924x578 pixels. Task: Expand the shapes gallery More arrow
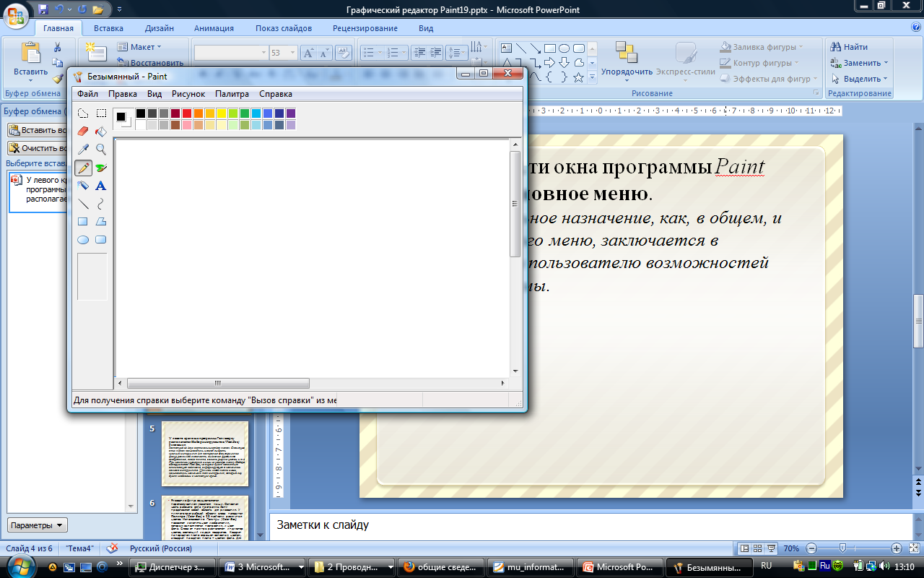click(593, 77)
